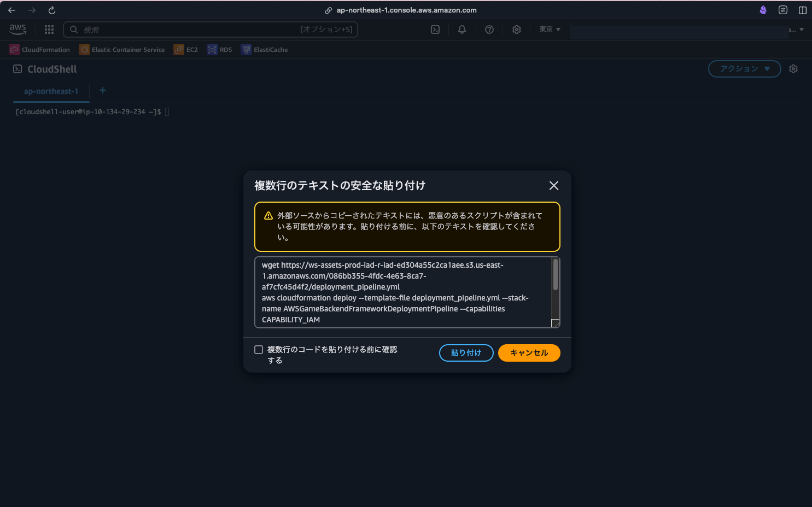The width and height of the screenshot is (812, 507).
Task: Click inside the pasted commands text area
Action: tap(402, 292)
